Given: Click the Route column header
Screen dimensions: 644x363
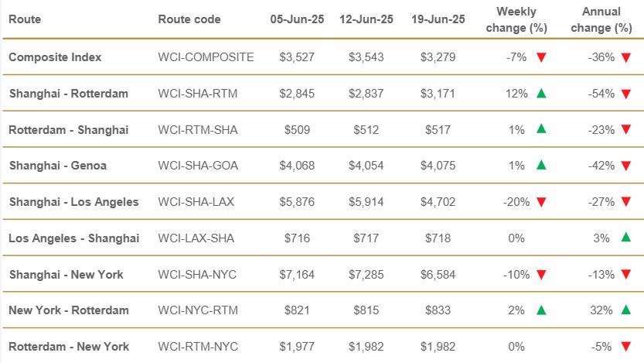Looking at the screenshot, I should [25, 19].
